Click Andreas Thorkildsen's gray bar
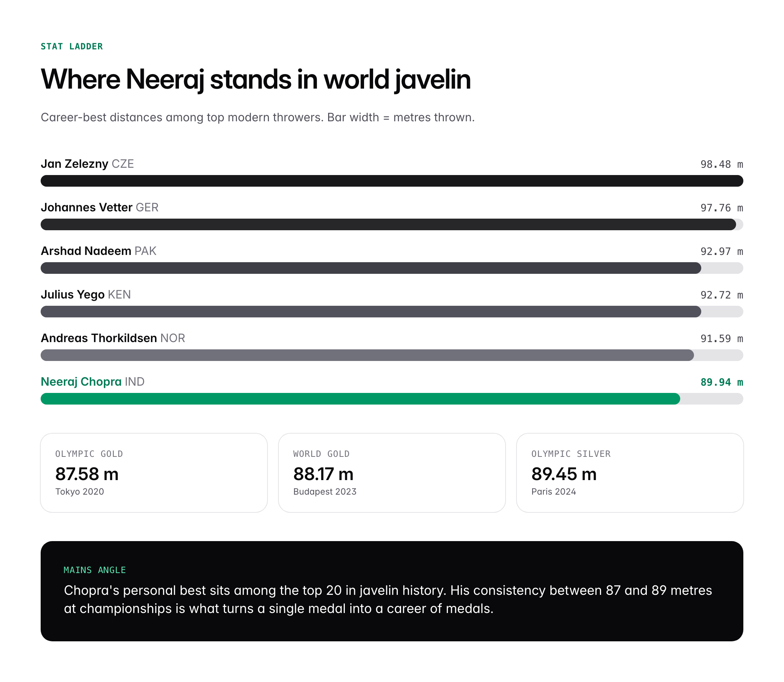 [367, 355]
